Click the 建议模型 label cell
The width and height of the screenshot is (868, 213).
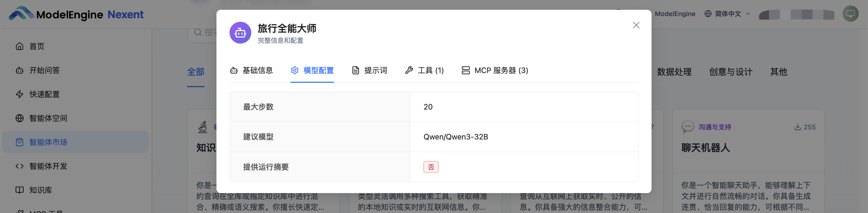[x=320, y=137]
